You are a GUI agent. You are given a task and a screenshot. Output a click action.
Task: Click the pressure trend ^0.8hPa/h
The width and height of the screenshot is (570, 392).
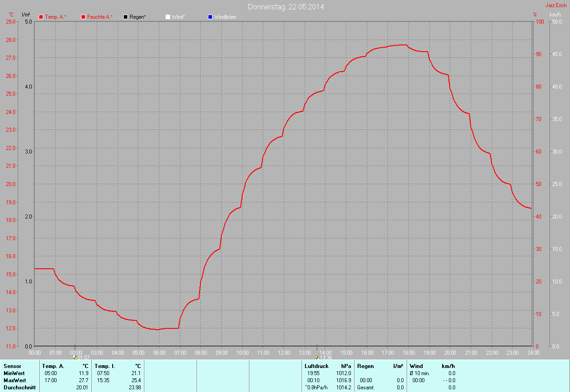316,388
